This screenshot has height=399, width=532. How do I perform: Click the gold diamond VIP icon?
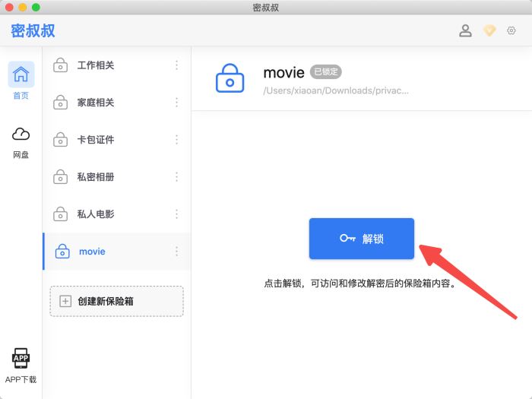[x=489, y=30]
